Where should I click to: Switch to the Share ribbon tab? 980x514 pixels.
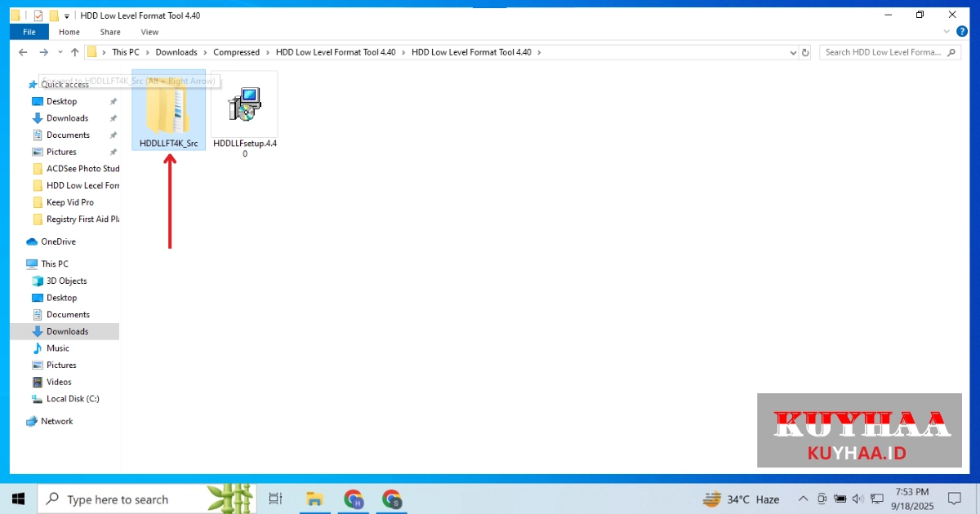pos(110,32)
